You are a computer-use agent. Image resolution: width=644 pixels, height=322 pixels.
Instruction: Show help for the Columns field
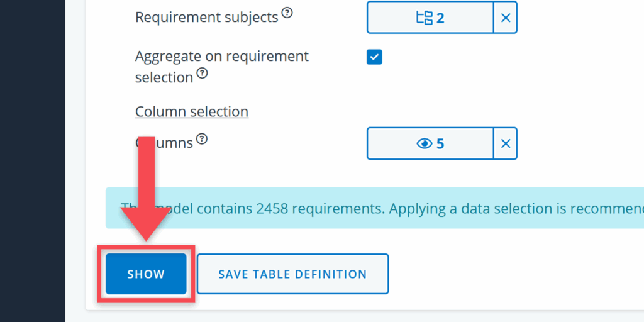coord(201,138)
